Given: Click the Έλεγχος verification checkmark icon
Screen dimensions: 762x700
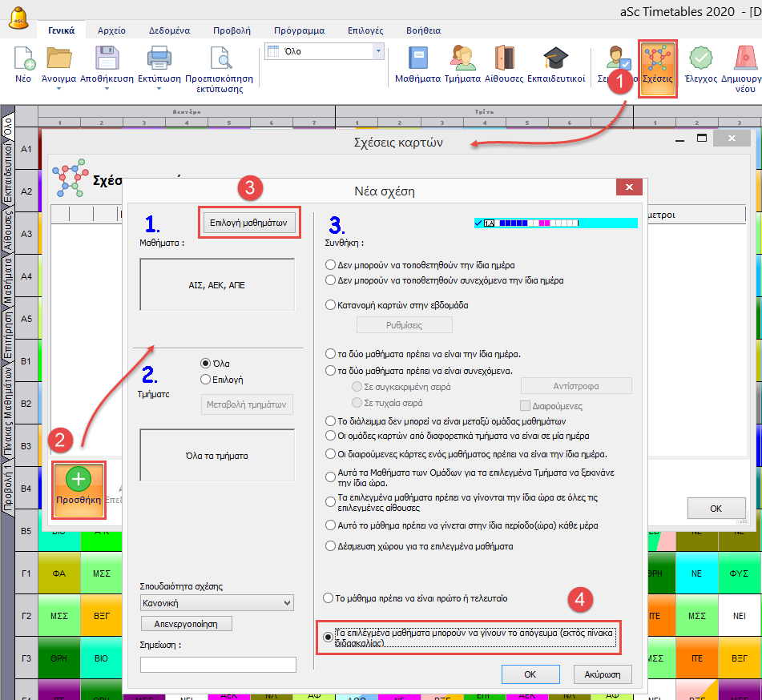Looking at the screenshot, I should (x=700, y=58).
